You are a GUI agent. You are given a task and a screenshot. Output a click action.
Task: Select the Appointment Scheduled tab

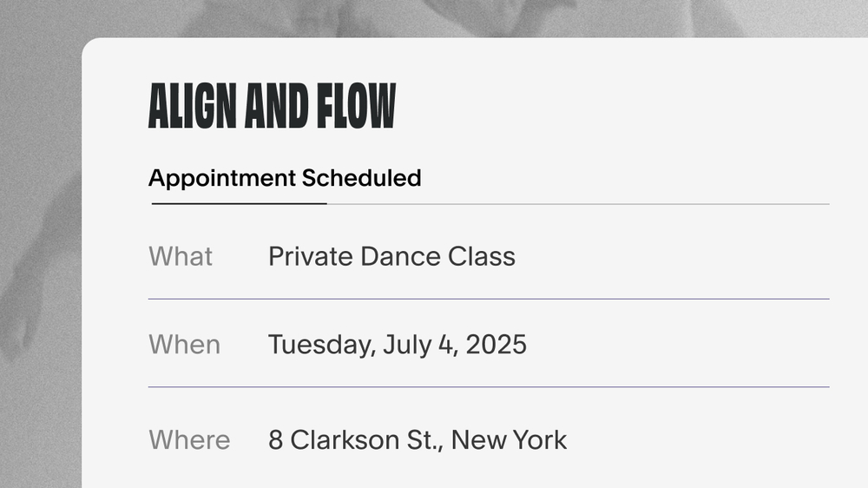pos(285,178)
